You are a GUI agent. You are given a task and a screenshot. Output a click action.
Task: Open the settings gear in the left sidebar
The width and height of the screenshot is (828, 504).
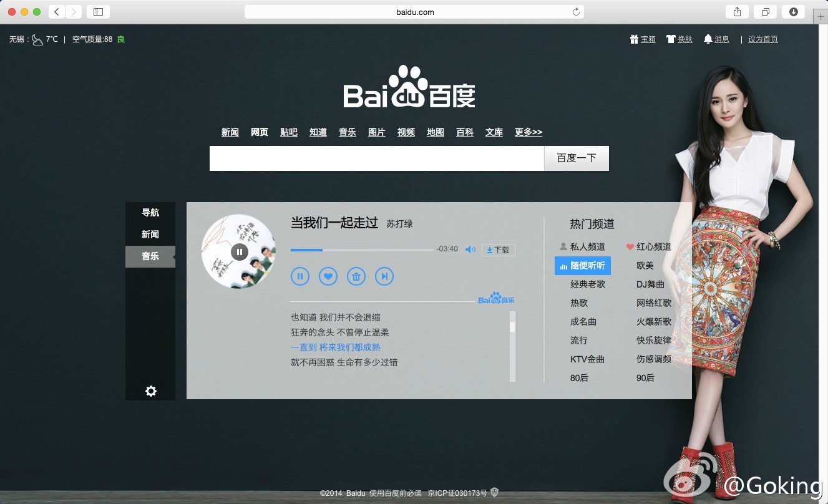(151, 391)
